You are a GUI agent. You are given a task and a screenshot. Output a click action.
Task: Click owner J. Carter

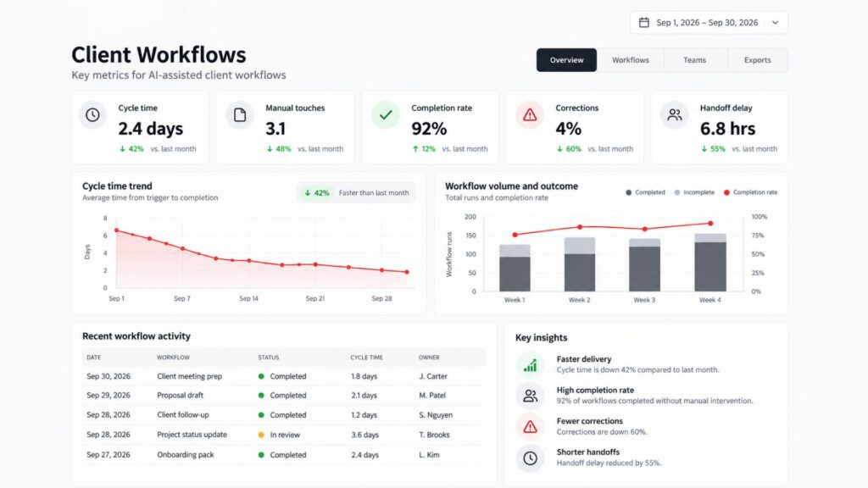coord(433,376)
